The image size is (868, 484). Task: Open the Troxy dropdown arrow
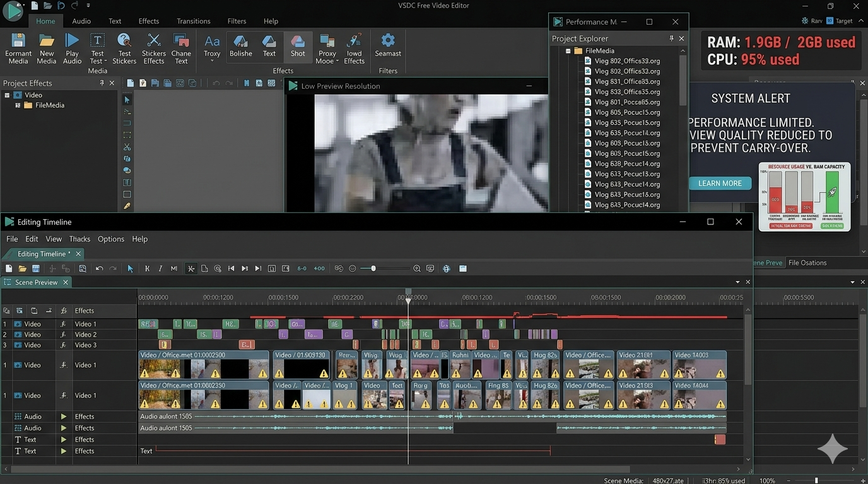click(x=212, y=61)
